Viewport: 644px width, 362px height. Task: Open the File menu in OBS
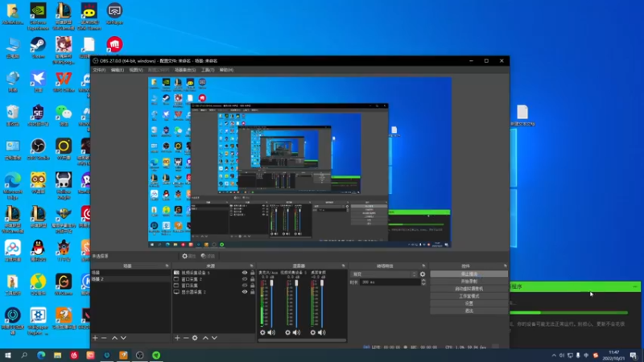pyautogui.click(x=99, y=70)
